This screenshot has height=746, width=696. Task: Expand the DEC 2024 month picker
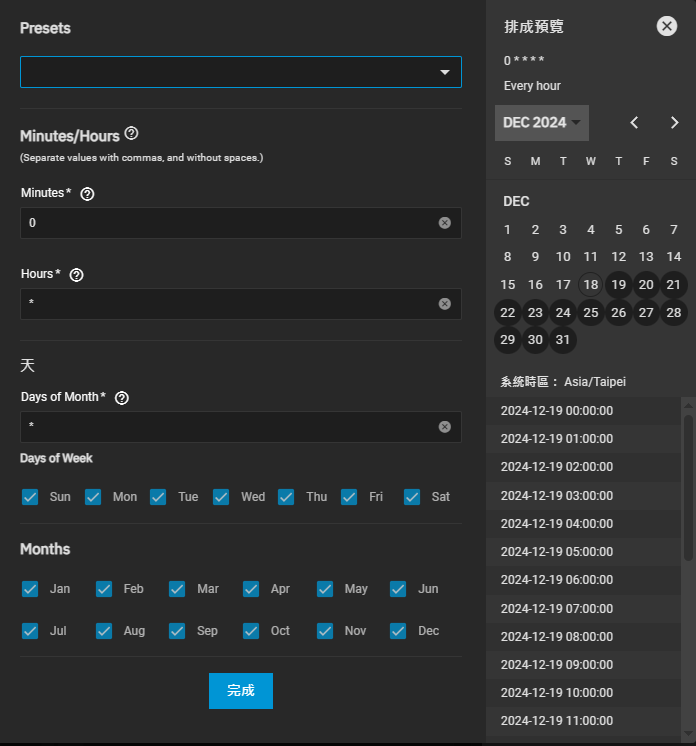541,123
